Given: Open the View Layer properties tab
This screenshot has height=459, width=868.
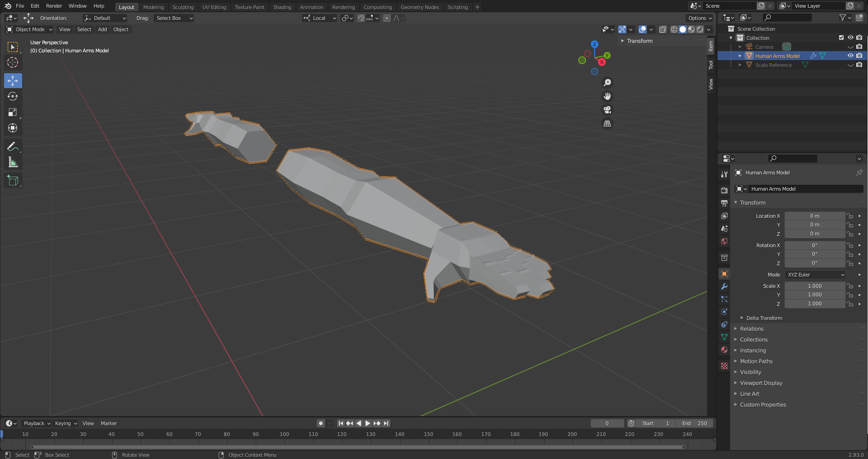Looking at the screenshot, I should (724, 216).
